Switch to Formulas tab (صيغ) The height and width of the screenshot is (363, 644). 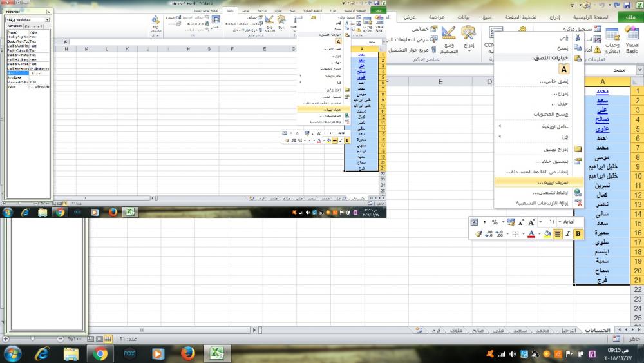point(487,17)
